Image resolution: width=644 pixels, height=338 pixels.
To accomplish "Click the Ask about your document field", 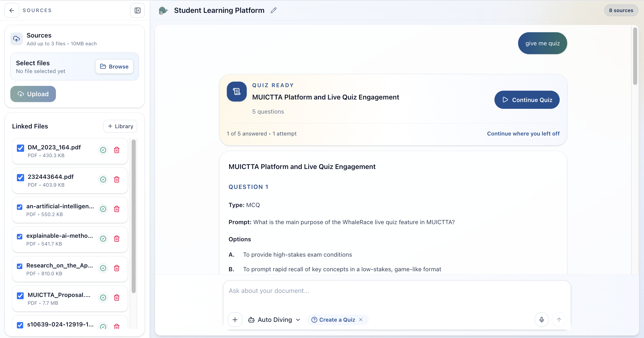I will (378, 291).
